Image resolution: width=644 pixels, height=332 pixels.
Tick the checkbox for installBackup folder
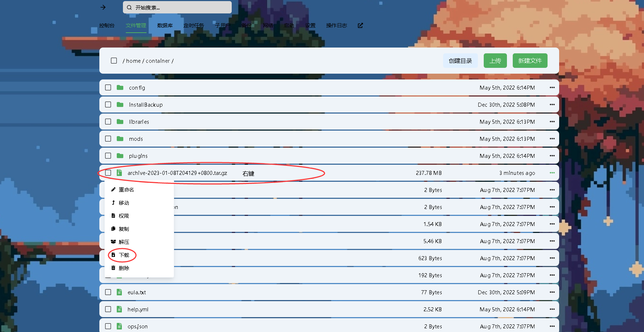108,104
